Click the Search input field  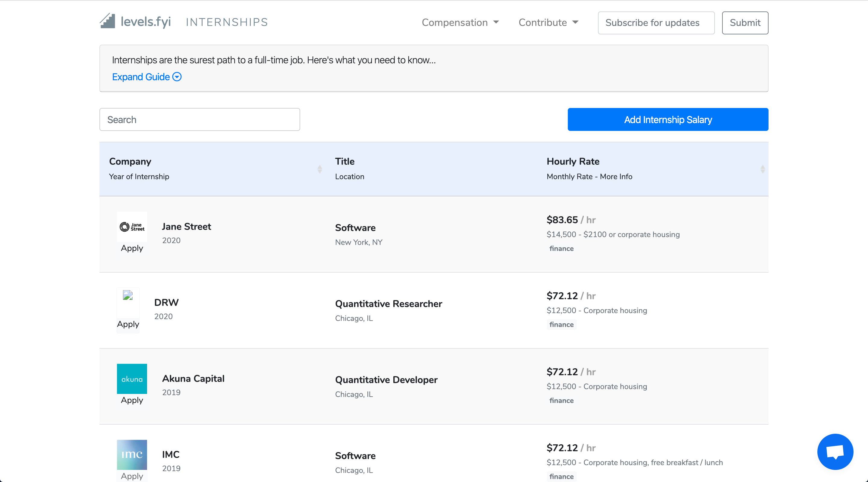[x=200, y=119]
